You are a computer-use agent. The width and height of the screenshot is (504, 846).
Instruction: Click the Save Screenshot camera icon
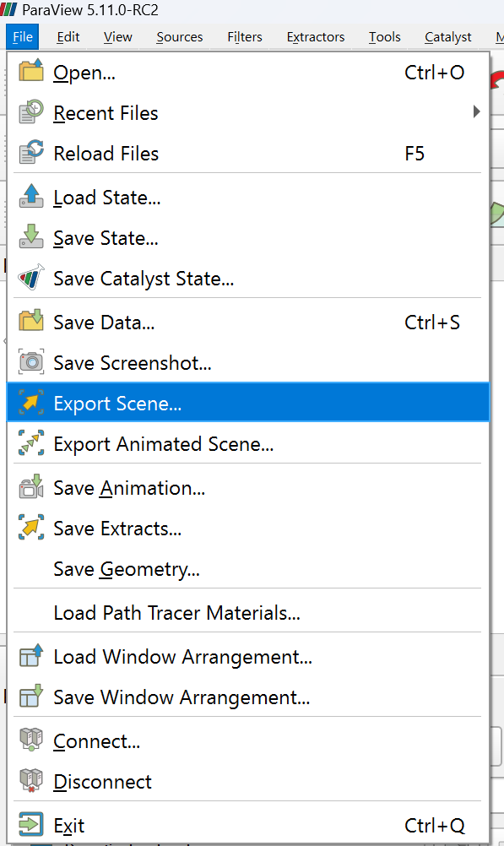click(x=30, y=361)
